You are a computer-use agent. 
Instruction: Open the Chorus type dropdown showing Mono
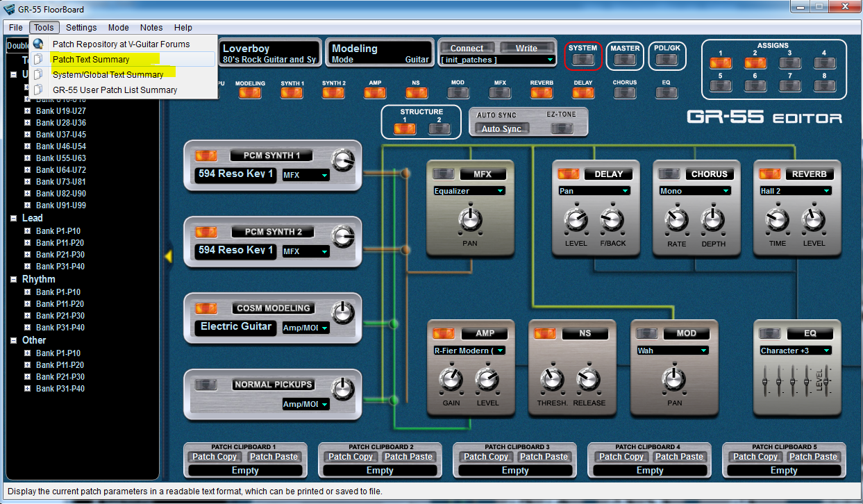coord(694,191)
